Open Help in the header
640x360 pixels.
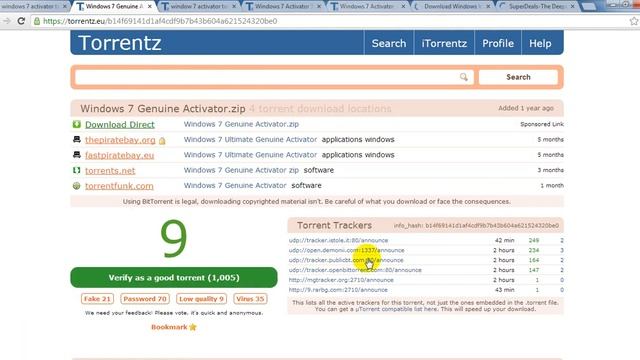click(x=540, y=43)
